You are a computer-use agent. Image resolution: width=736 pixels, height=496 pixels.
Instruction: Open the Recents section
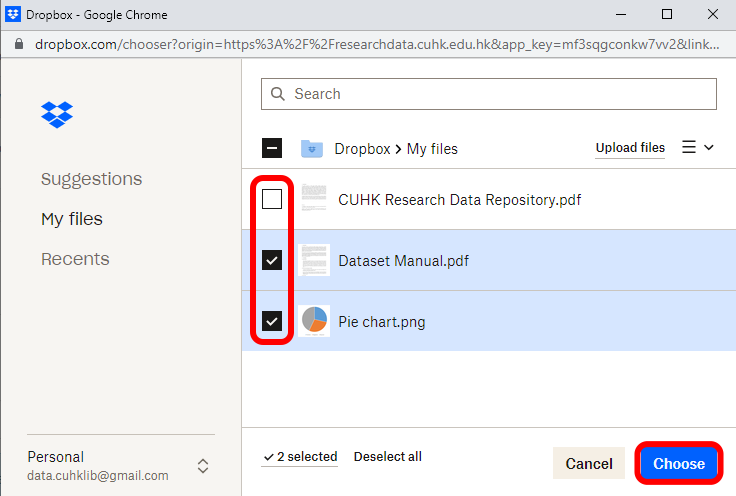pyautogui.click(x=75, y=259)
